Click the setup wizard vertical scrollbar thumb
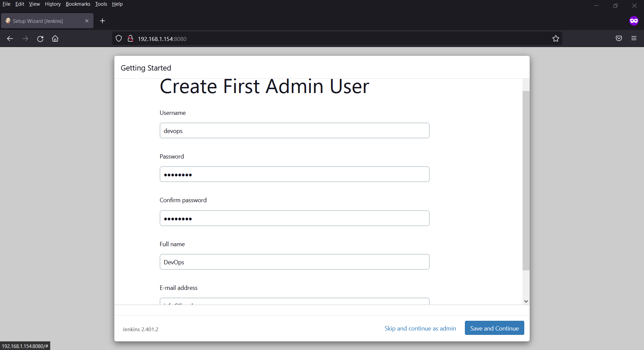Image resolution: width=644 pixels, height=350 pixels. coord(526,180)
